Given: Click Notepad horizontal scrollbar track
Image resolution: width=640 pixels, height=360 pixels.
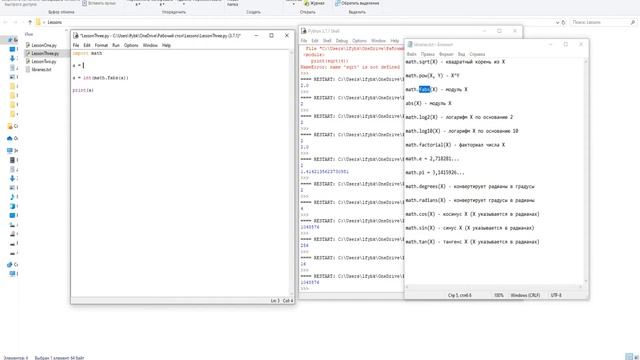Looking at the screenshot, I should pos(493,287).
